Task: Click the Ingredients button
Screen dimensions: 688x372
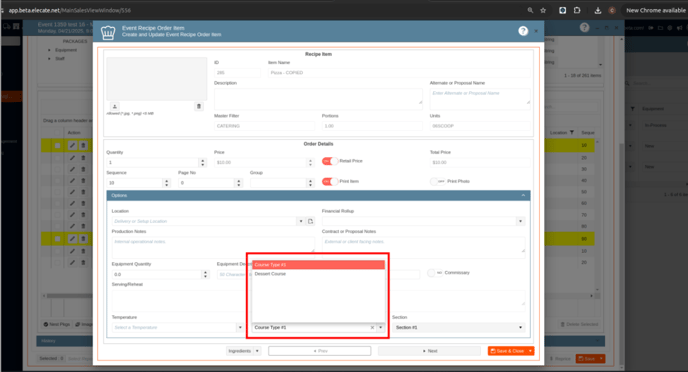Action: (240, 351)
